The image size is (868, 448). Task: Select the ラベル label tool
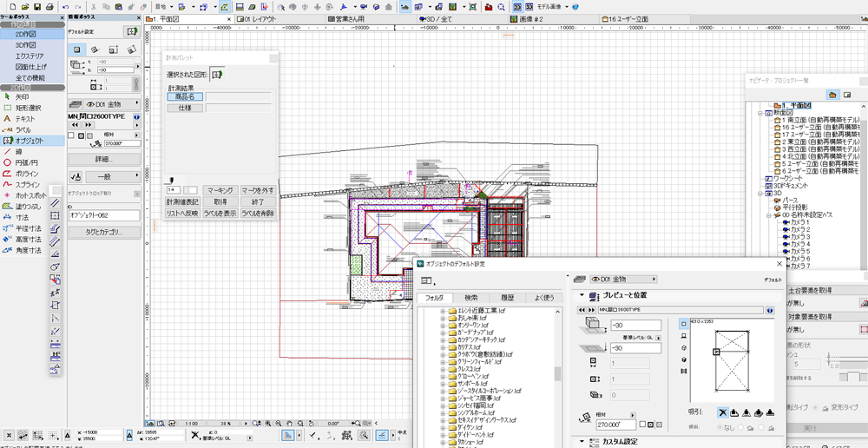[33, 129]
